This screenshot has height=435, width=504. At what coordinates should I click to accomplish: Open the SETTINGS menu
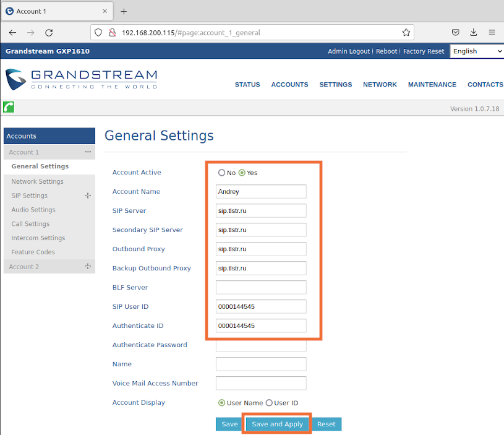click(336, 85)
